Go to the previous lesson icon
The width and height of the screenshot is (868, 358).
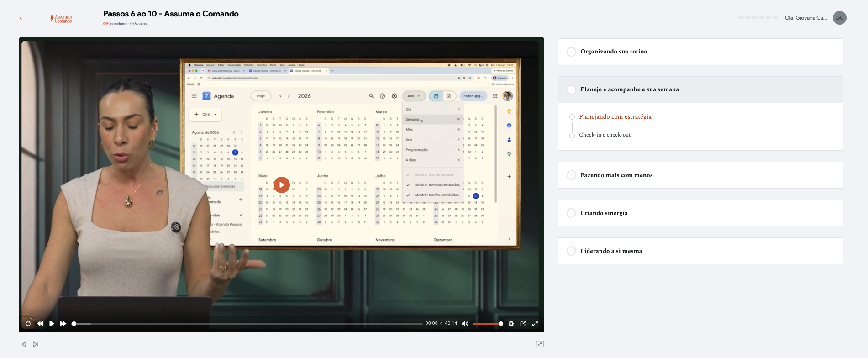(23, 344)
